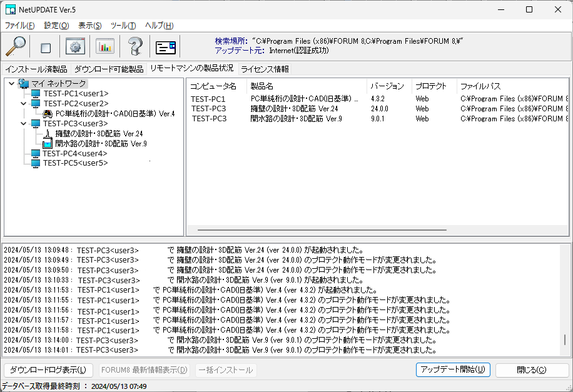Viewport: 573px width, 392px height.
Task: Click the computer icon for TEST-PC2<user2>
Action: click(x=36, y=104)
